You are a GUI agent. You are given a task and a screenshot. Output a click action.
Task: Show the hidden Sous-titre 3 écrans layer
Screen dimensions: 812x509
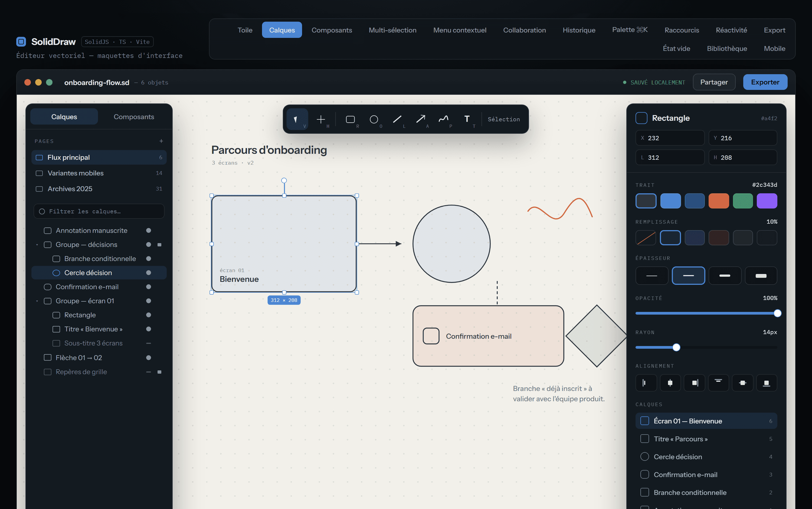pos(148,343)
